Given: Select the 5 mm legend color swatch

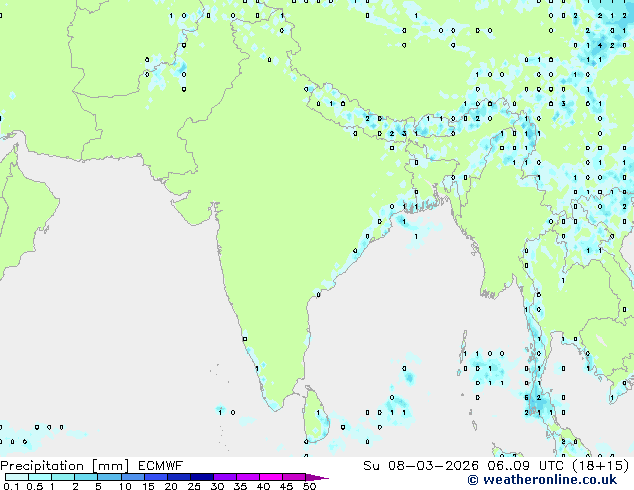Looking at the screenshot, I should 109,477.
